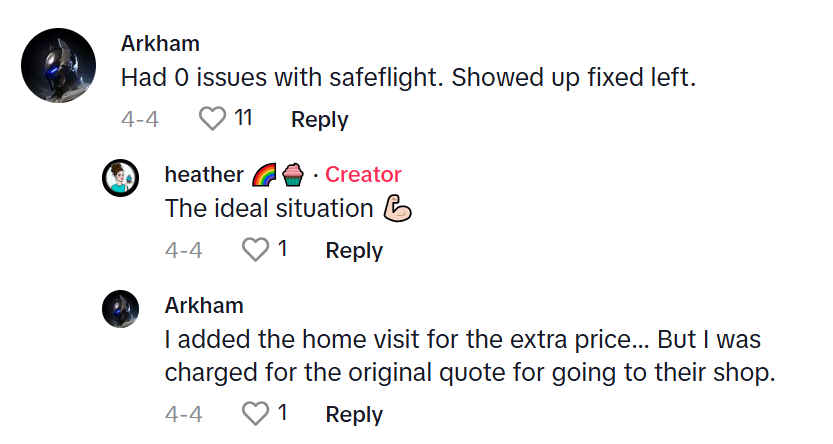The width and height of the screenshot is (833, 444).
Task: Click the rainbow emoji beside heather's name
Action: [x=265, y=175]
